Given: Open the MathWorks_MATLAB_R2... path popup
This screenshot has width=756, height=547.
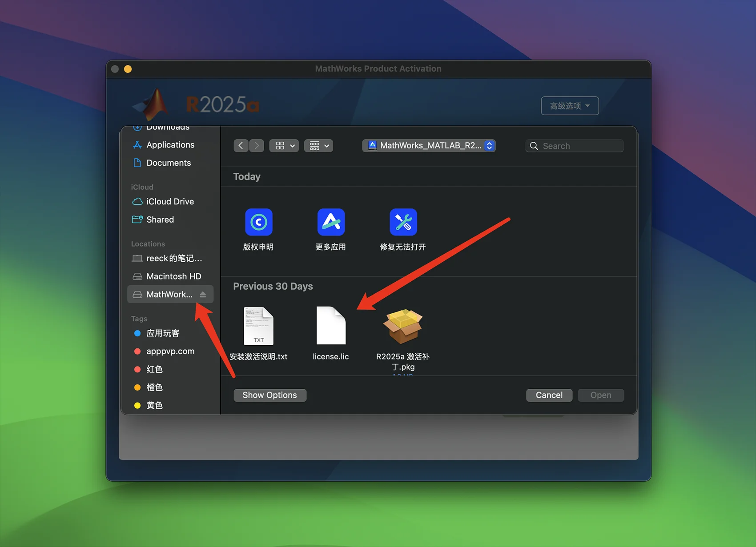Looking at the screenshot, I should pos(429,146).
